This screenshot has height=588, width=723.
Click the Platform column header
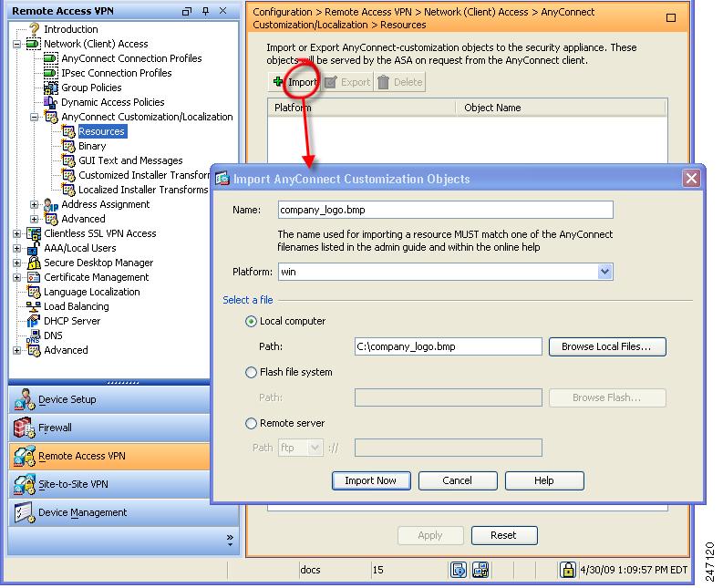[362, 108]
